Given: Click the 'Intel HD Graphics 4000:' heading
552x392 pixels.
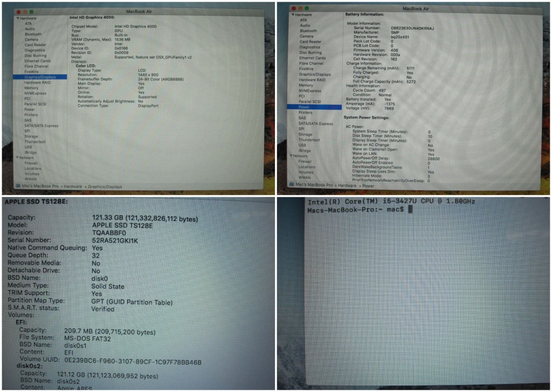Looking at the screenshot, I should [92, 17].
